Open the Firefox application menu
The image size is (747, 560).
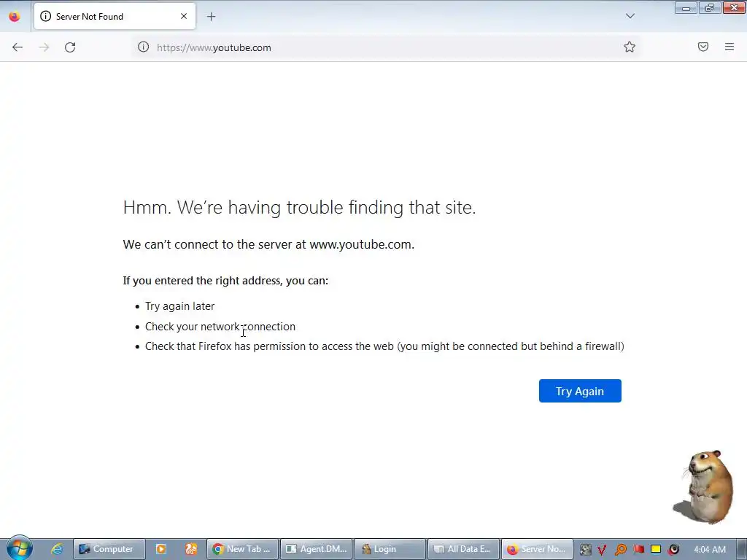click(x=729, y=47)
